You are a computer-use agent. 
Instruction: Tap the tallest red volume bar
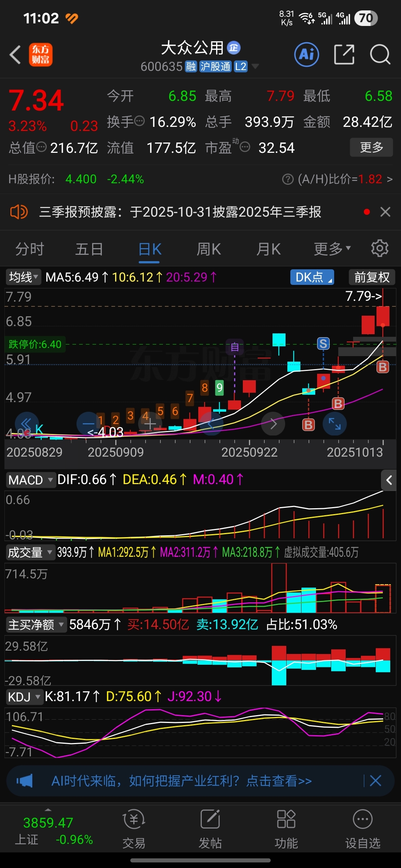(x=279, y=588)
